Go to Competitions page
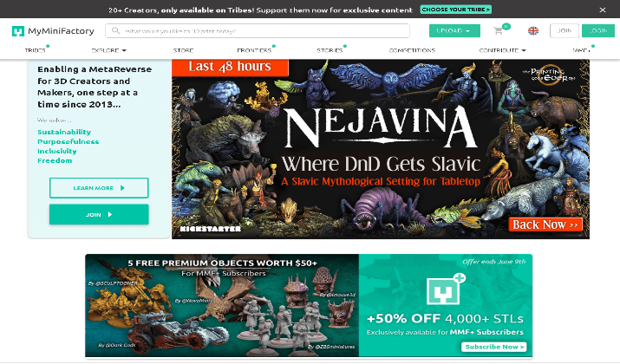 [x=412, y=50]
